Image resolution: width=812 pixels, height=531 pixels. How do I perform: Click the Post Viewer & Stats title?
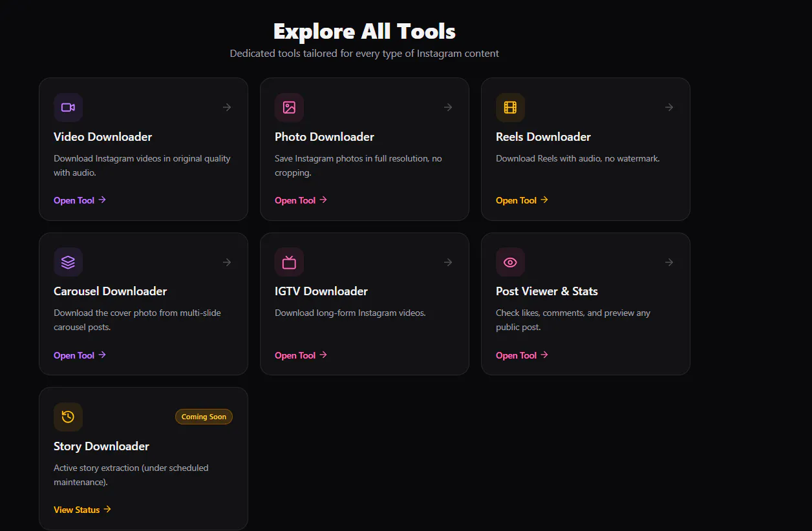click(x=547, y=291)
